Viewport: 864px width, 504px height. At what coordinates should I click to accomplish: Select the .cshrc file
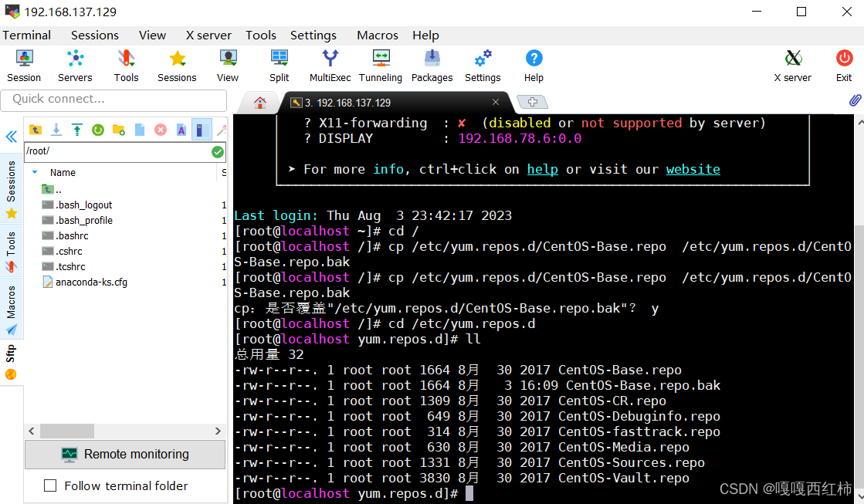[x=63, y=251]
